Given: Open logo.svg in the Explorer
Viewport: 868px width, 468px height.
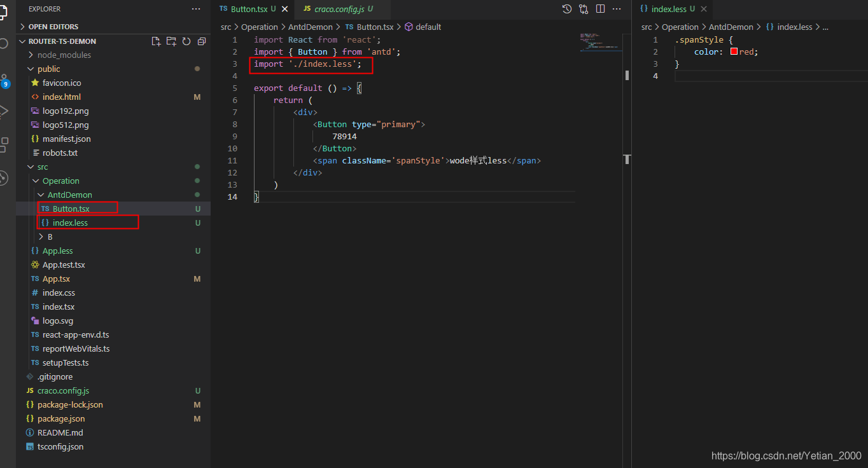Looking at the screenshot, I should [x=58, y=321].
